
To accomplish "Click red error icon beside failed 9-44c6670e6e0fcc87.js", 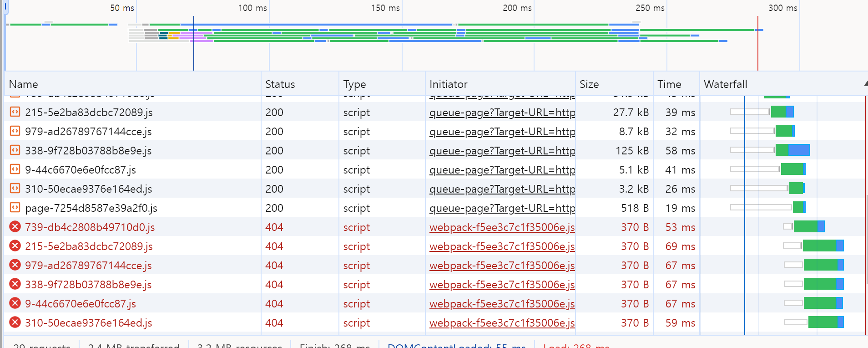I will coord(15,303).
